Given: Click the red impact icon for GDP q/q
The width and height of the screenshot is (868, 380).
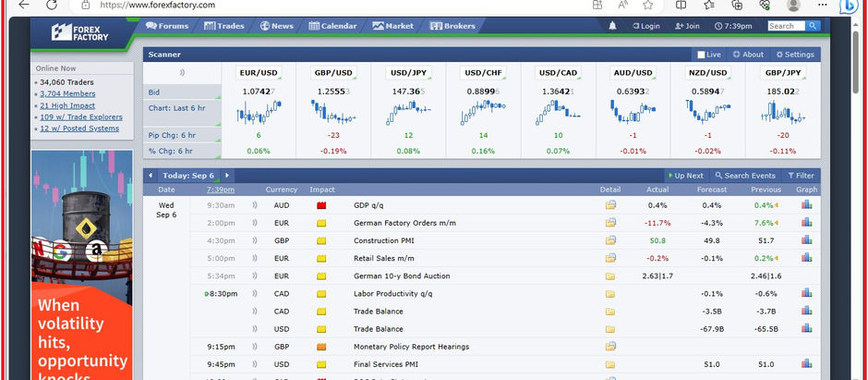Looking at the screenshot, I should (321, 205).
